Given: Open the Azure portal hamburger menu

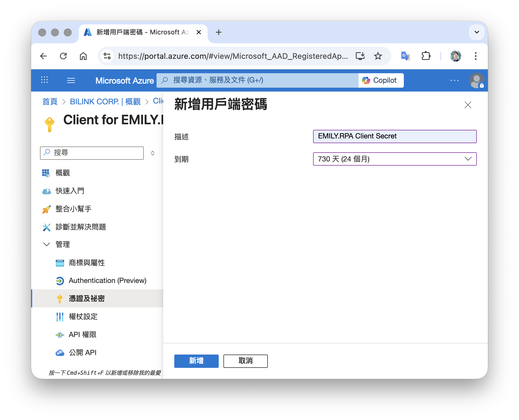Looking at the screenshot, I should (71, 80).
